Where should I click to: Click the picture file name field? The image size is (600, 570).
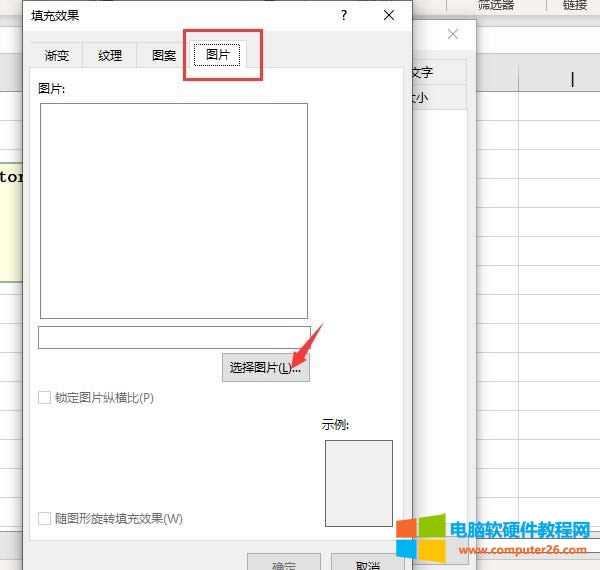pos(174,337)
